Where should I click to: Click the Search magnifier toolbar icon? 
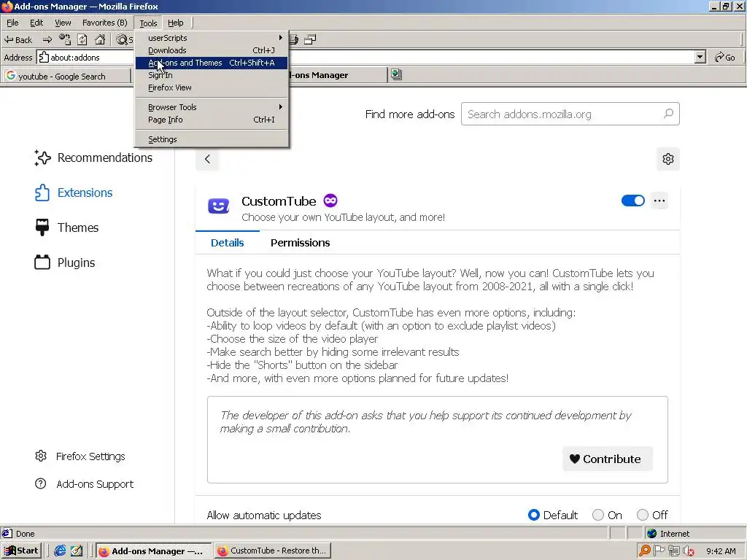click(124, 39)
